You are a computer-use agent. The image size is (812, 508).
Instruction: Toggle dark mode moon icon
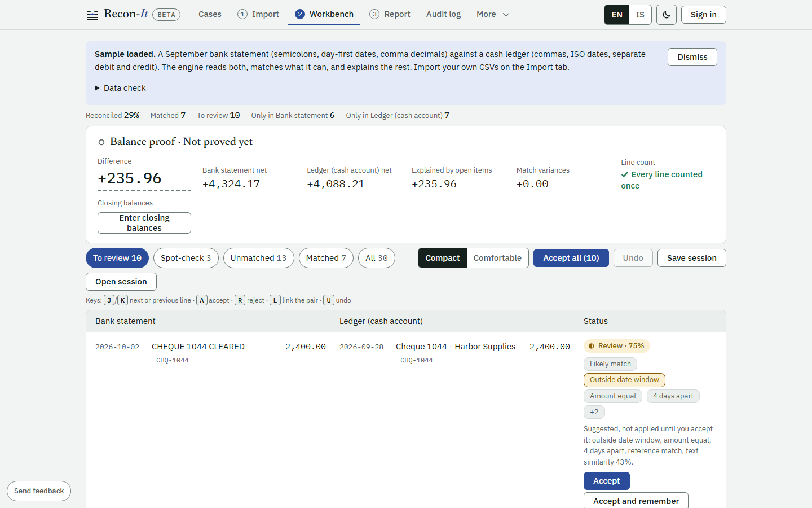667,15
